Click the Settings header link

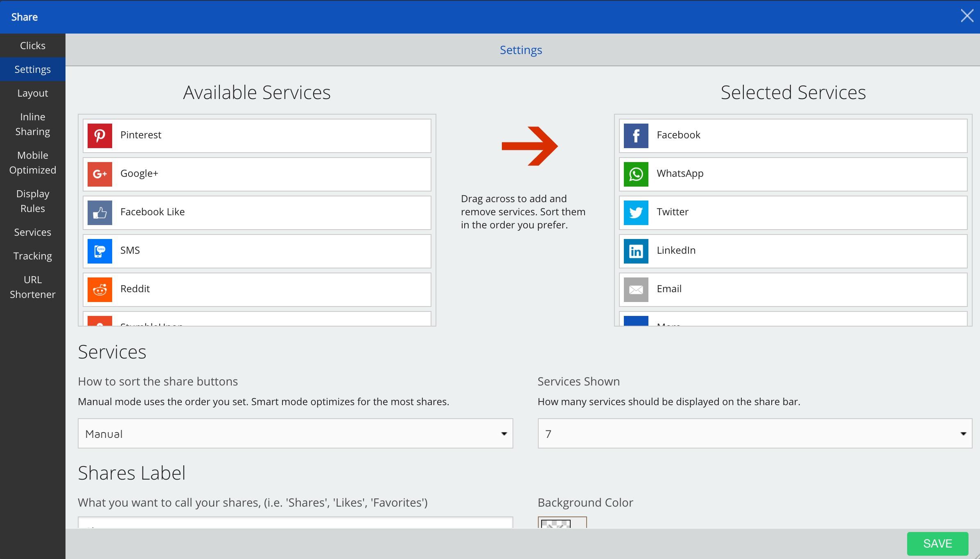click(521, 50)
